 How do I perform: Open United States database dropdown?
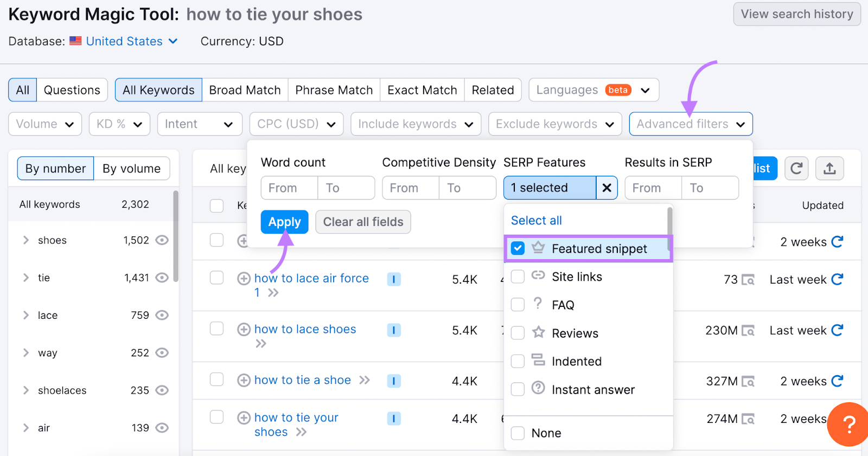131,41
